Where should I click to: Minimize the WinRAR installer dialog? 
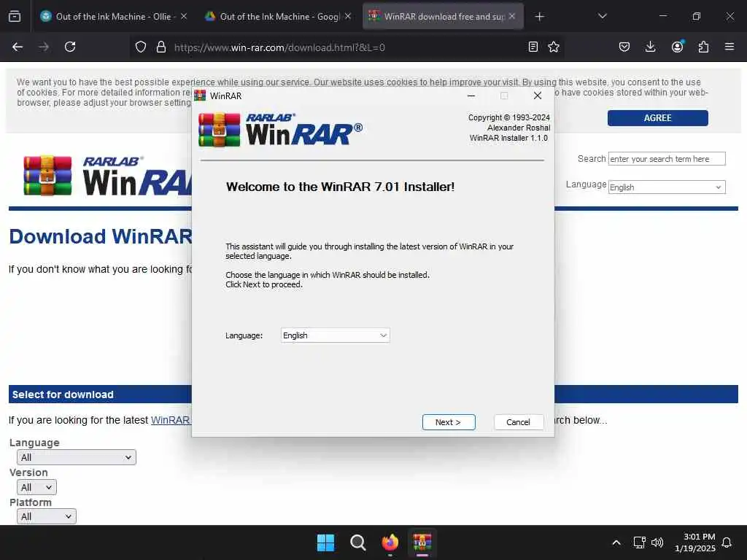(471, 96)
